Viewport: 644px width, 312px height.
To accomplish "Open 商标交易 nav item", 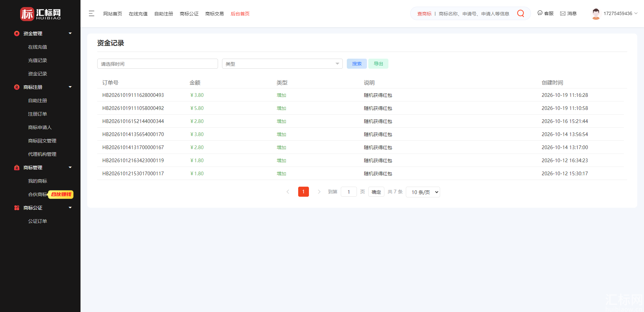I will (215, 14).
